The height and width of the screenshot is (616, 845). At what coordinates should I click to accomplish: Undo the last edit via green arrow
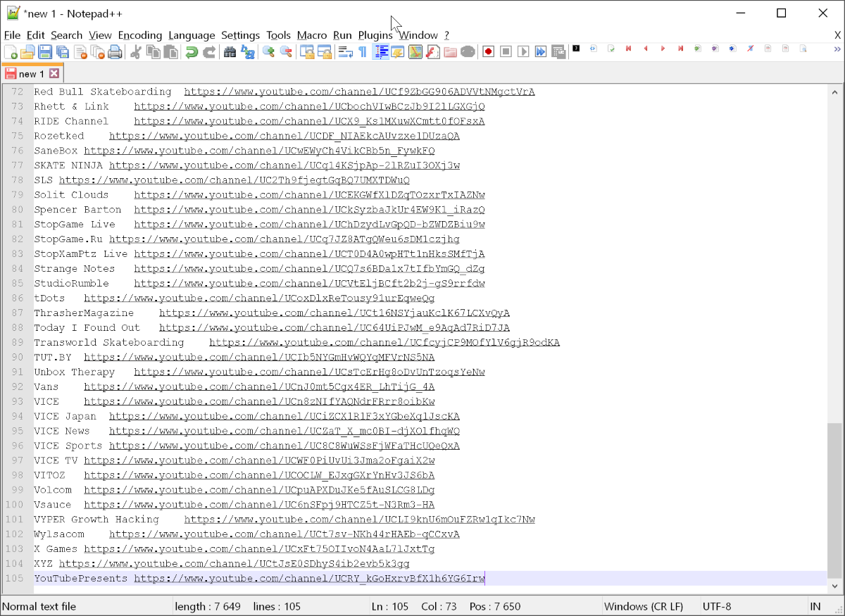tap(192, 51)
